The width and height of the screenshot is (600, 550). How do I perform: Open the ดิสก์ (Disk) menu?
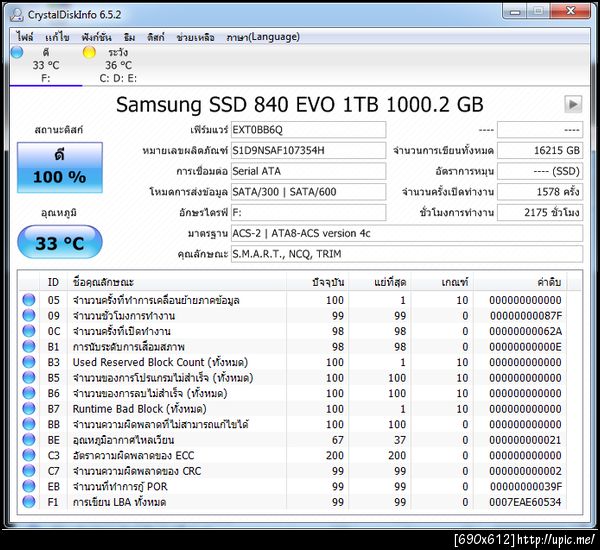(156, 37)
